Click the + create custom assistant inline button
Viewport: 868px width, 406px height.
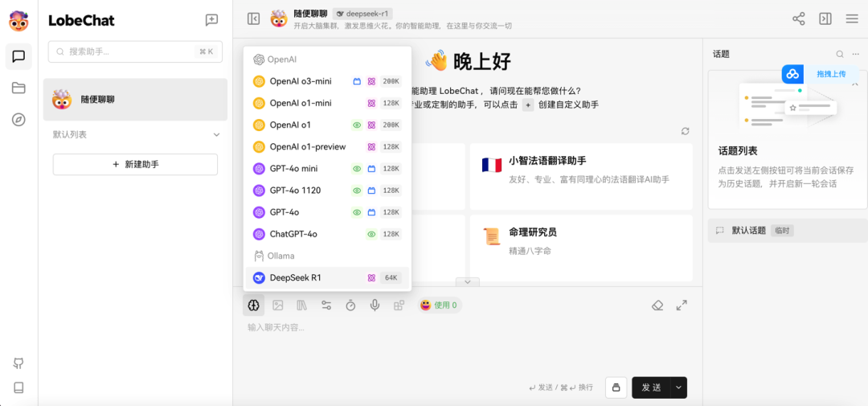528,105
